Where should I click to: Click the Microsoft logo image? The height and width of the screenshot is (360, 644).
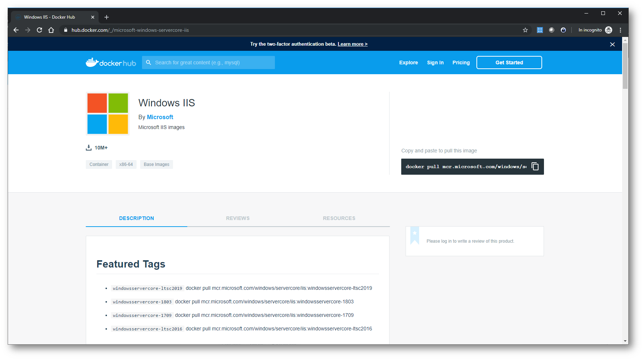click(x=108, y=114)
